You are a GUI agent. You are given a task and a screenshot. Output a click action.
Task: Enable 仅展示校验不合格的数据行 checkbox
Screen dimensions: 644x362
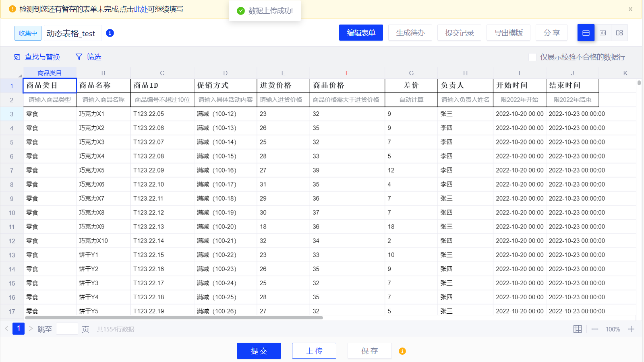pos(532,57)
